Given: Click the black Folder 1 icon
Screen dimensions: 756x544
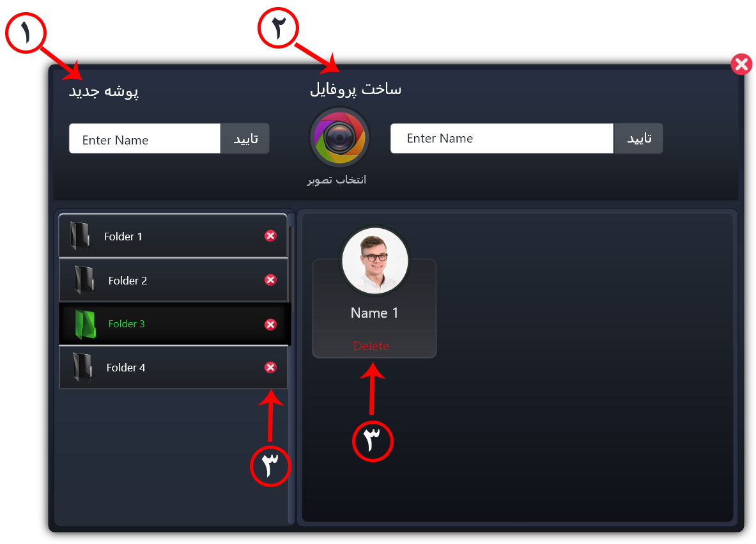Looking at the screenshot, I should click(79, 236).
